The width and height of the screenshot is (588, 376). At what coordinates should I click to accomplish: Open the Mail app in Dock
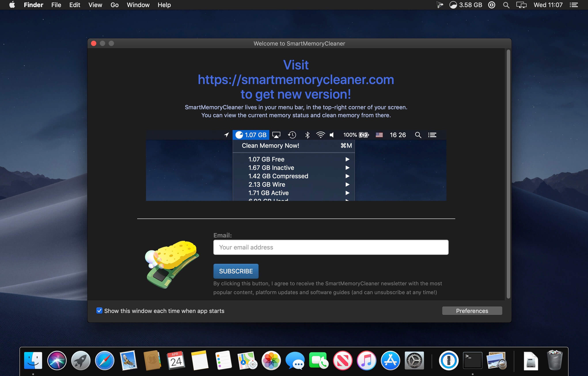point(128,360)
